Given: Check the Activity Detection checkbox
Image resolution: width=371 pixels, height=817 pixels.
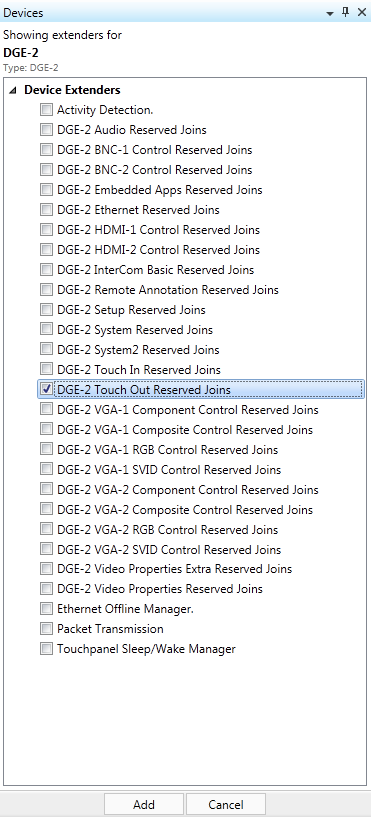Looking at the screenshot, I should (46, 109).
